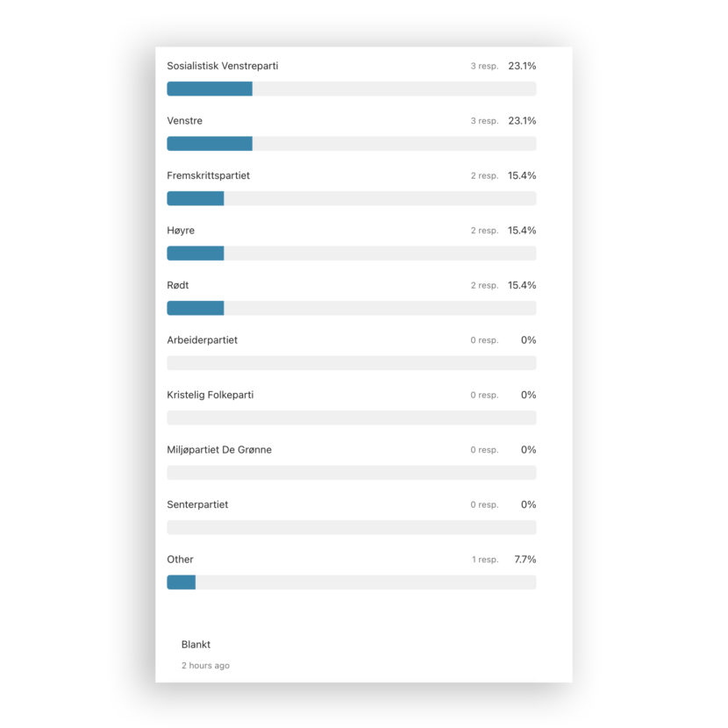Click the empty Kristelig Folkeparti result bar

[351, 418]
